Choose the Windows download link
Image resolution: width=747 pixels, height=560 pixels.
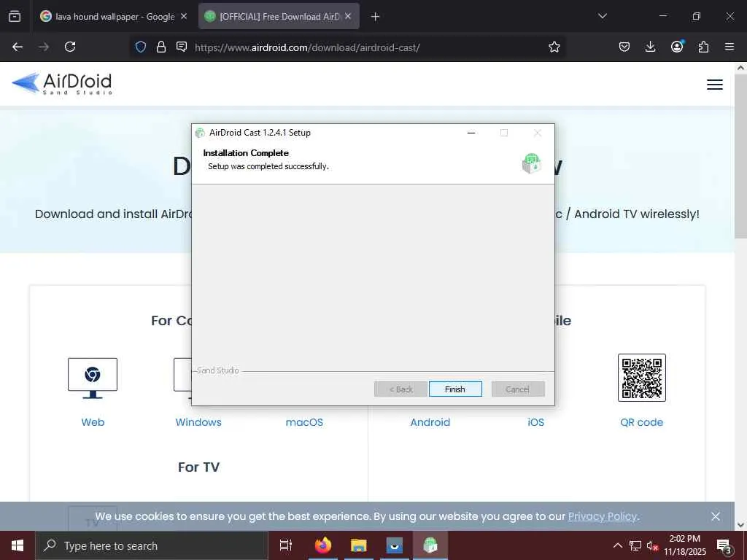tap(198, 422)
